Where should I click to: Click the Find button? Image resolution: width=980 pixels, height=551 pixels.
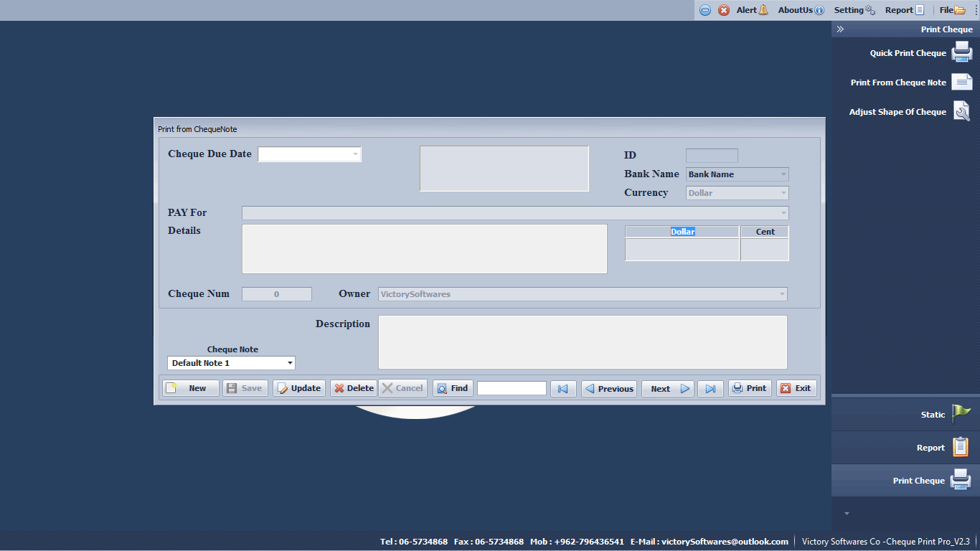453,388
